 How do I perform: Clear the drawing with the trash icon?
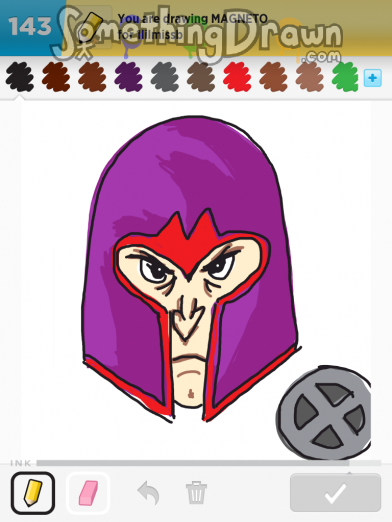click(x=196, y=492)
